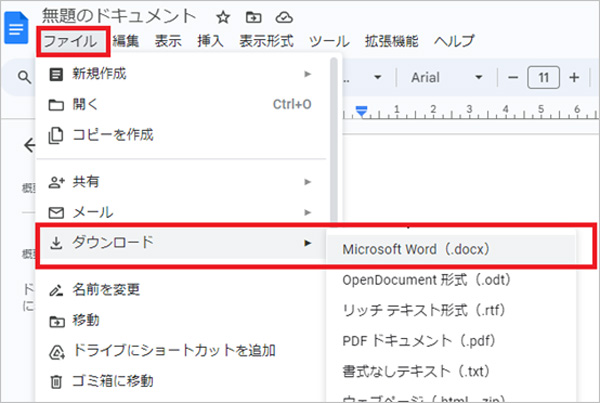Open the 編集 menu
Viewport: 600px width, 403px height.
click(126, 41)
